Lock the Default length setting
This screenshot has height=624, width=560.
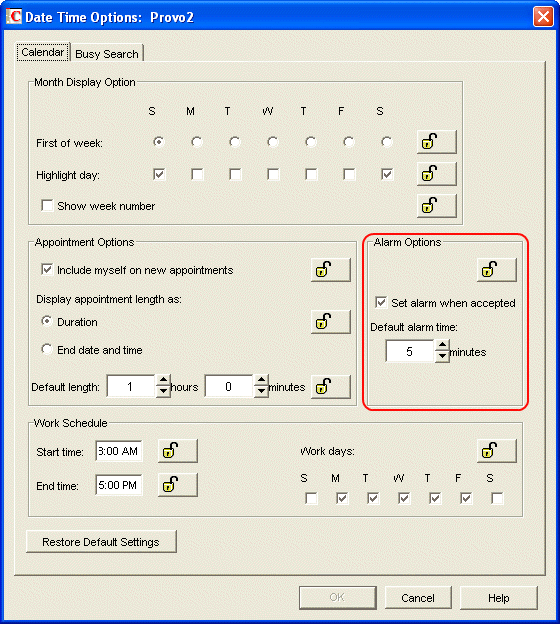click(331, 386)
